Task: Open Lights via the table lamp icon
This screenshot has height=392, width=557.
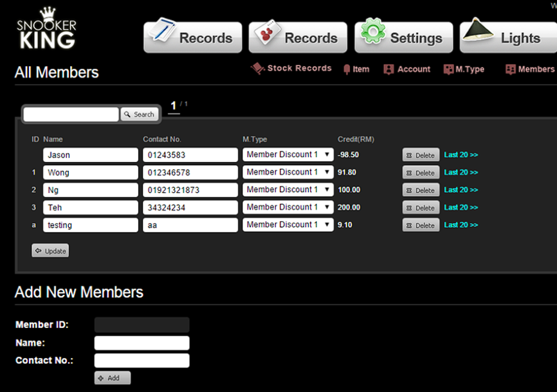Action: [x=507, y=38]
